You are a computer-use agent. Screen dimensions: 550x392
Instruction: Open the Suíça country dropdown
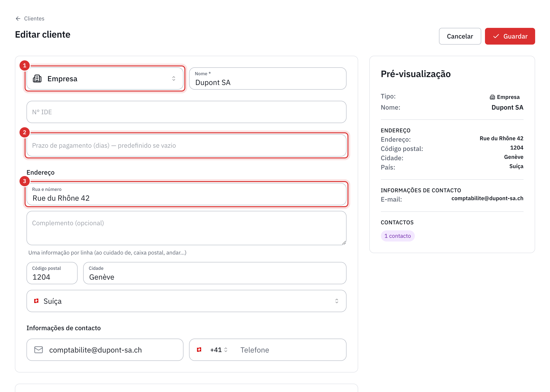point(186,301)
